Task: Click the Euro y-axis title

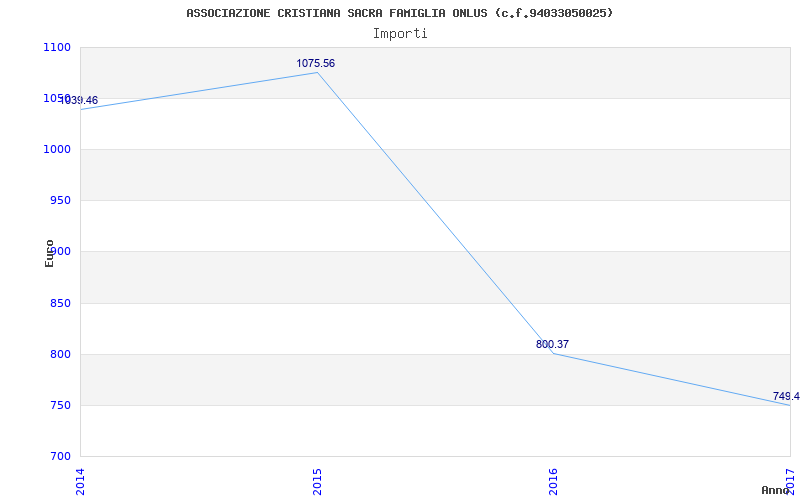Action: [49, 253]
